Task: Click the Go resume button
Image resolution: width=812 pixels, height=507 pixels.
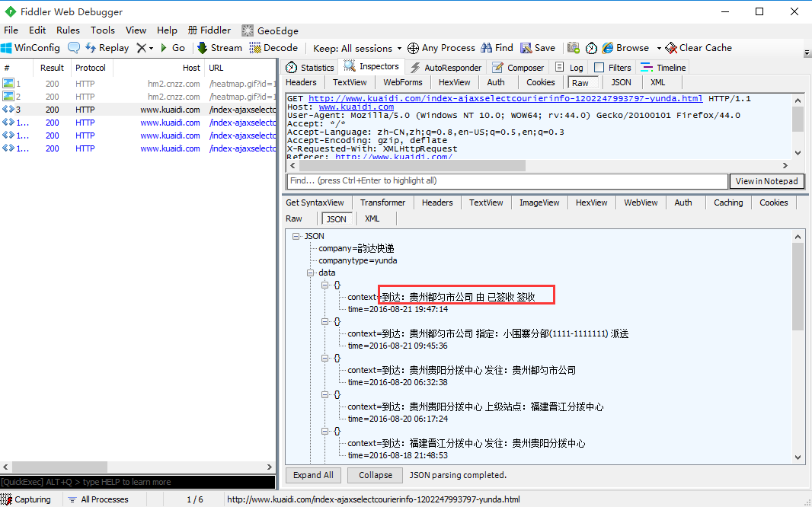Action: click(x=172, y=48)
